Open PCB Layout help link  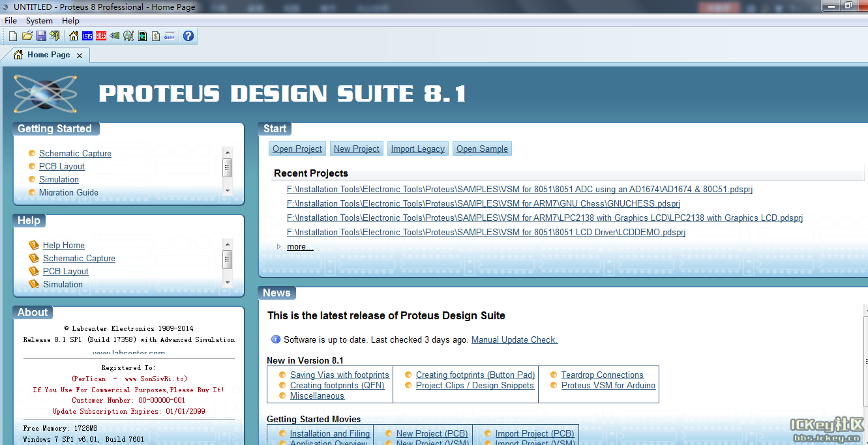[66, 271]
